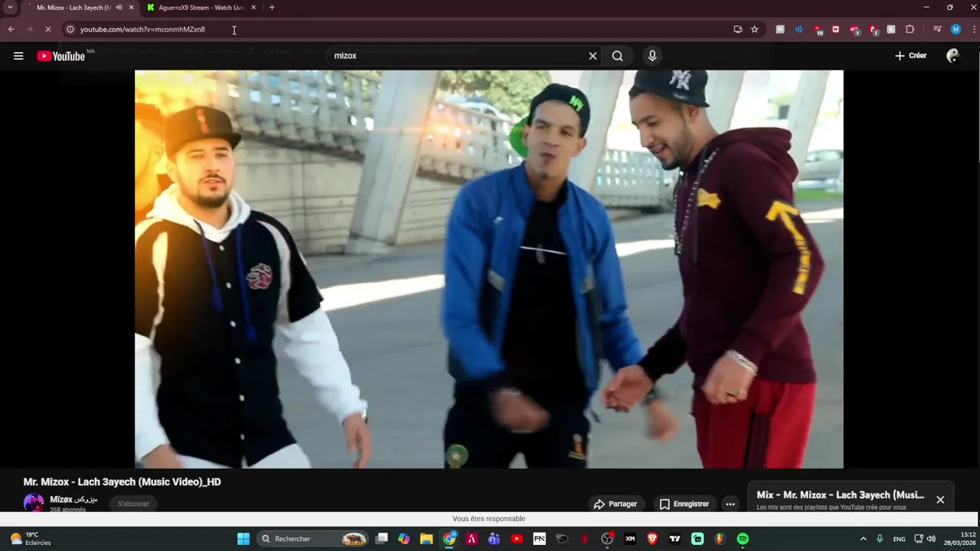980x551 pixels.
Task: Open the red extension with badge 10
Action: point(817,30)
